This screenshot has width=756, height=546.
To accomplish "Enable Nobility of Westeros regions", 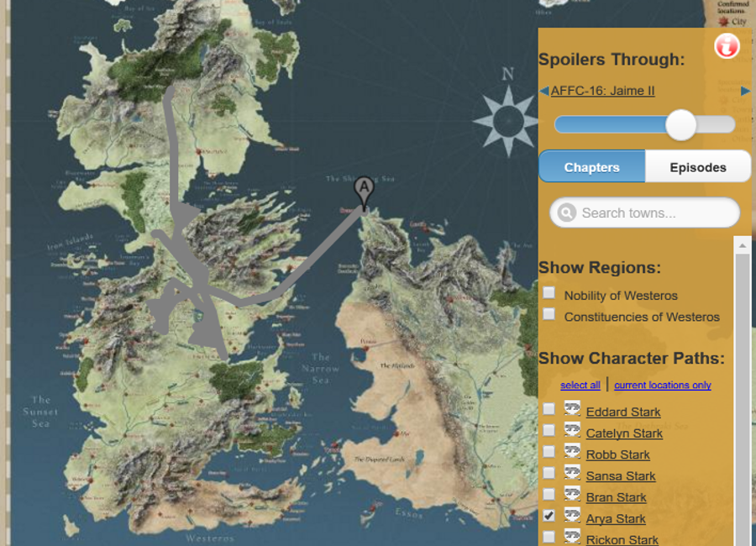I will pos(549,293).
